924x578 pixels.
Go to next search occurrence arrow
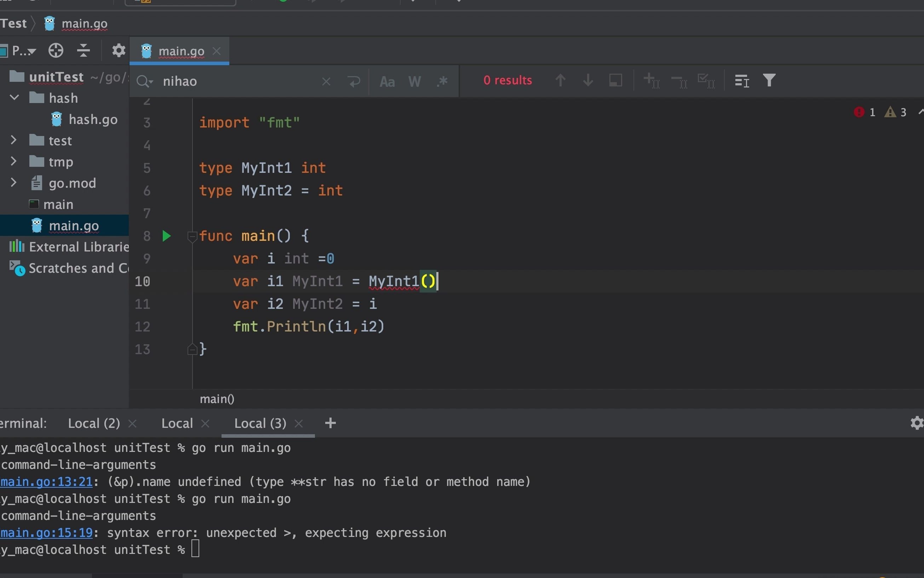pos(588,80)
